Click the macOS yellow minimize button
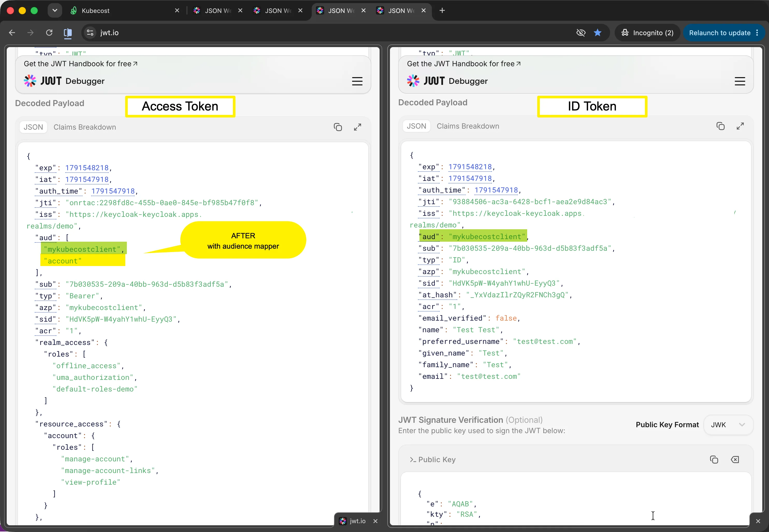Viewport: 769px width, 532px height. 22,11
